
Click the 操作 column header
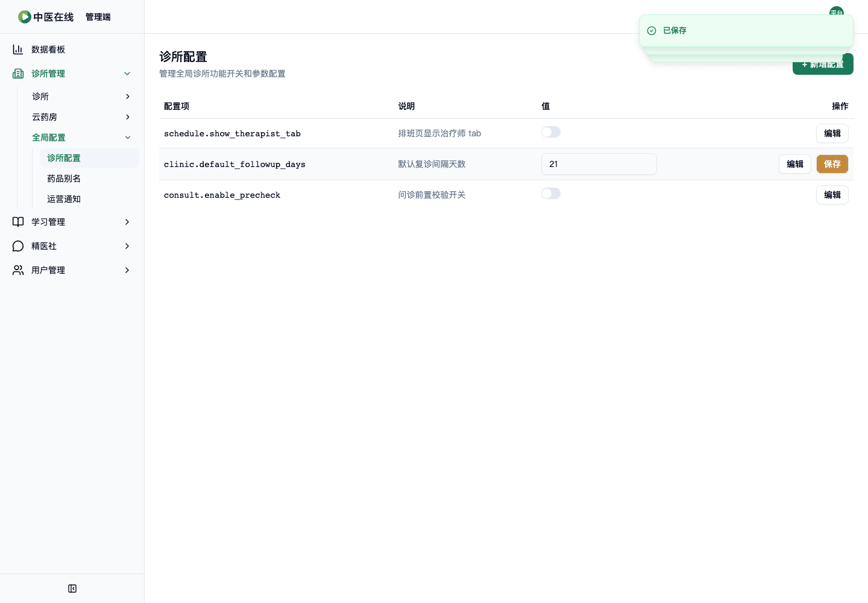click(x=840, y=106)
